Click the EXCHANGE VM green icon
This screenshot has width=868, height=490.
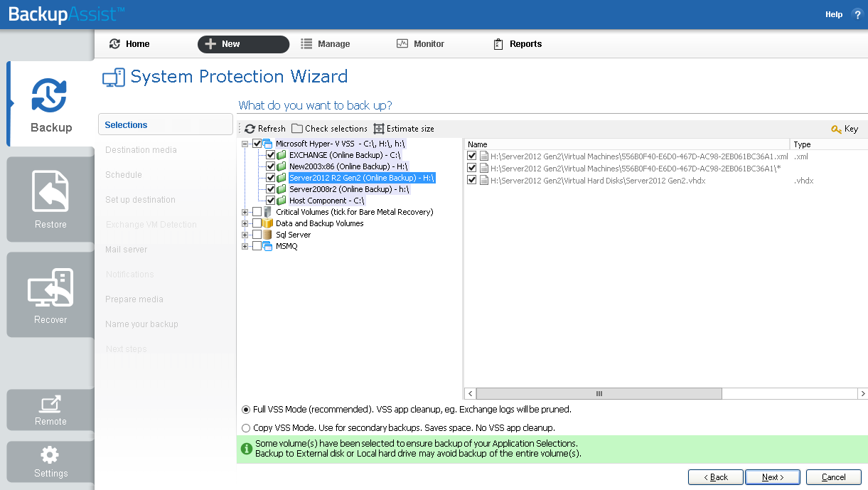pyautogui.click(x=282, y=155)
